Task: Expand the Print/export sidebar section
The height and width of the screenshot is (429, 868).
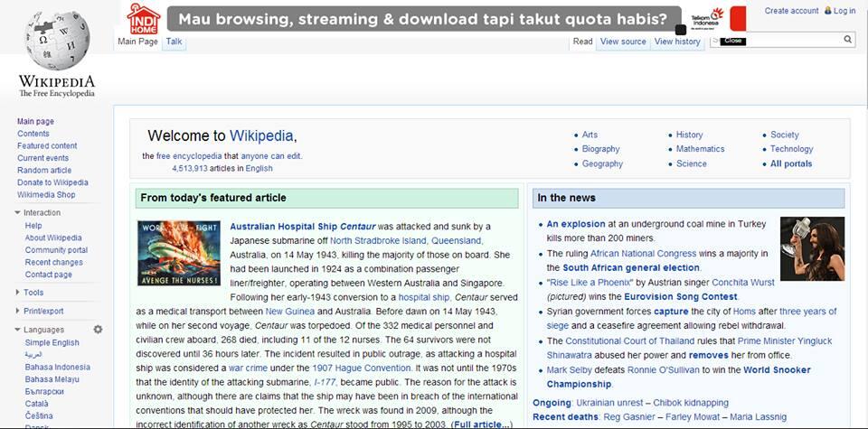Action: pyautogui.click(x=18, y=311)
